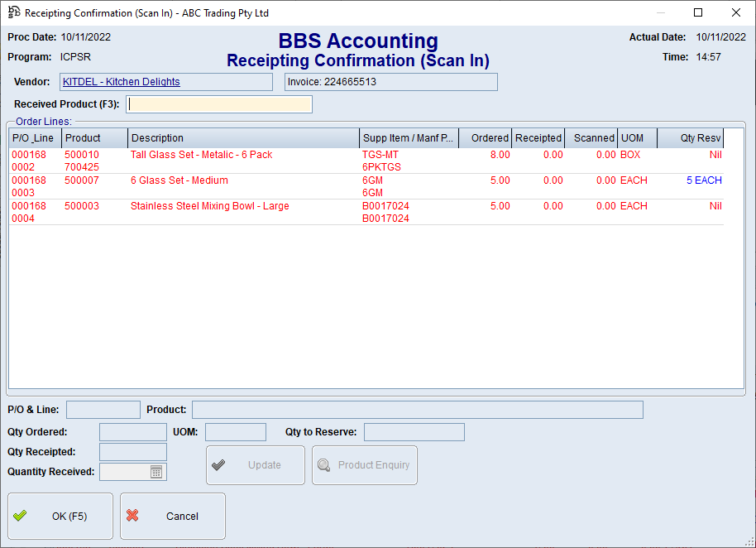Screen dimensions: 756x548
Task: Click the Product Enquiry magnifier icon
Action: [323, 465]
